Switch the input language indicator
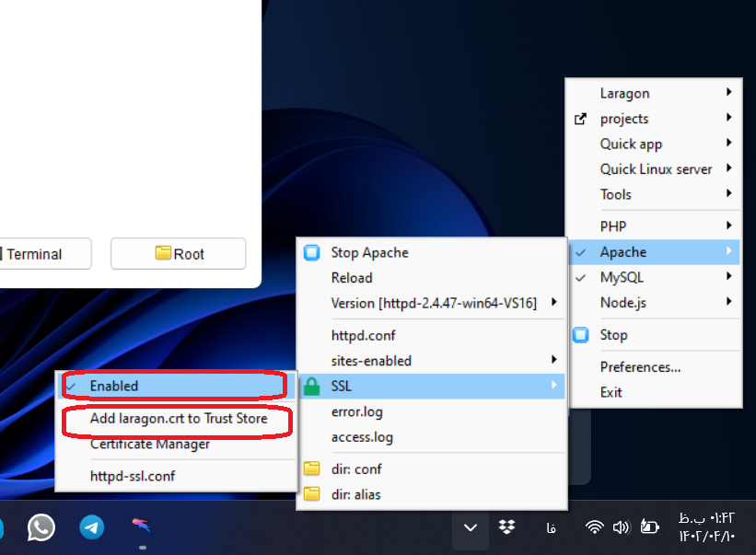This screenshot has width=756, height=555. point(551,528)
